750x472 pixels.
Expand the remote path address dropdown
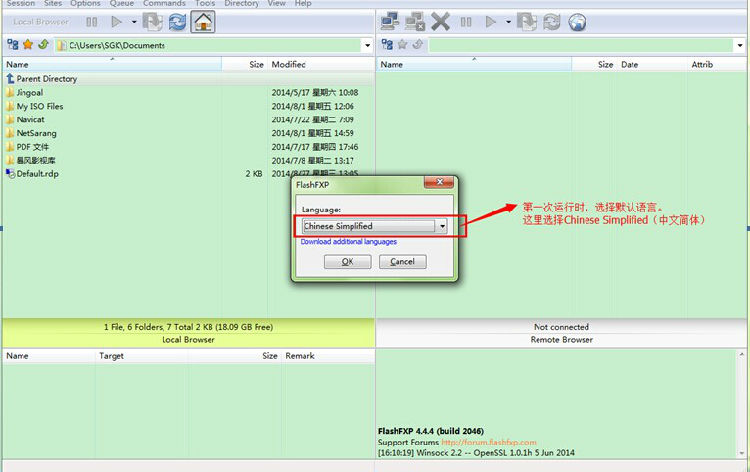point(741,45)
